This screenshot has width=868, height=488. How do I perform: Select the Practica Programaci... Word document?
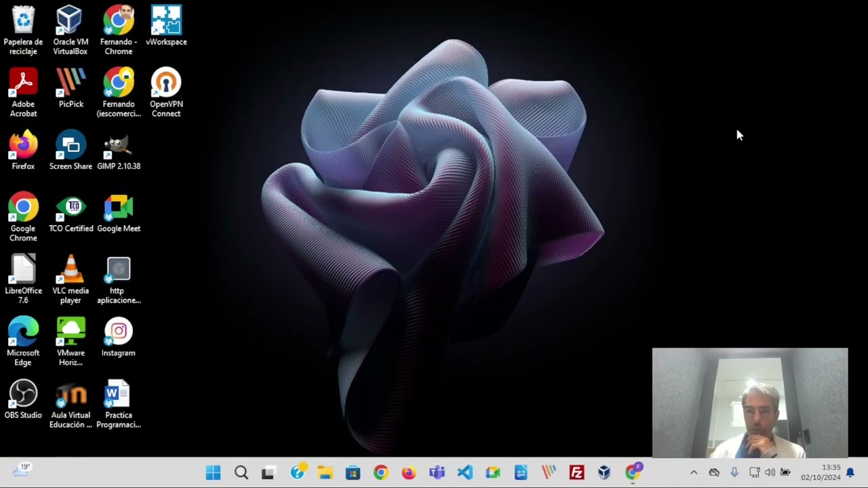119,404
